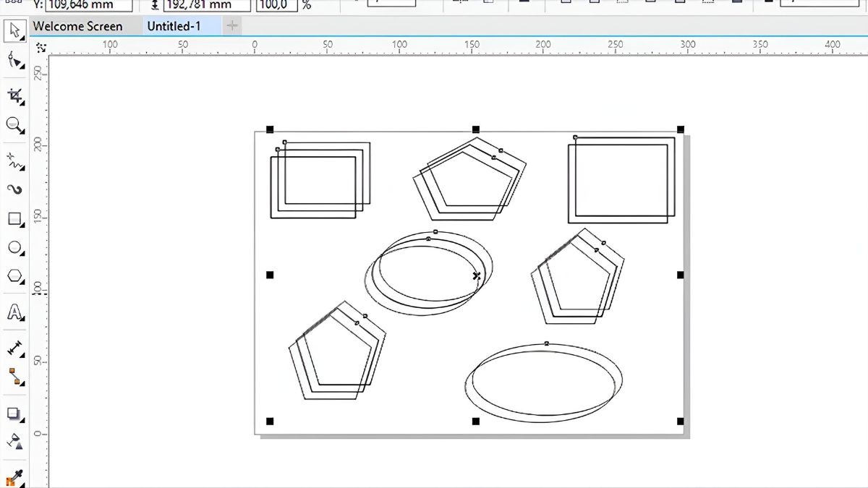This screenshot has height=488, width=868.
Task: Select the Polygon tool
Action: point(14,277)
